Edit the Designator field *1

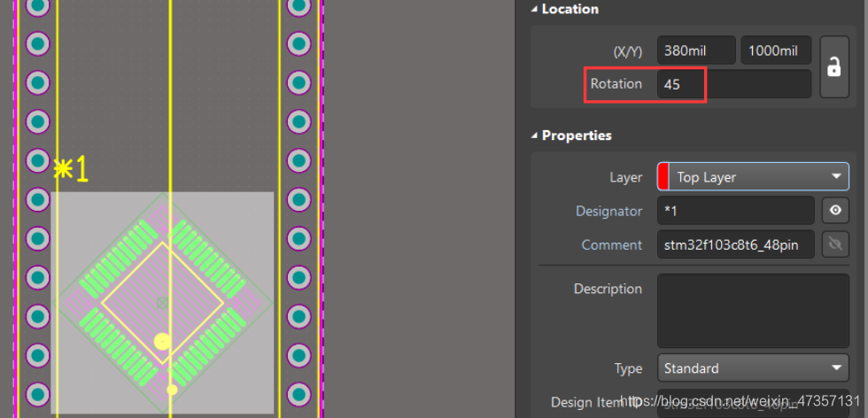(736, 211)
